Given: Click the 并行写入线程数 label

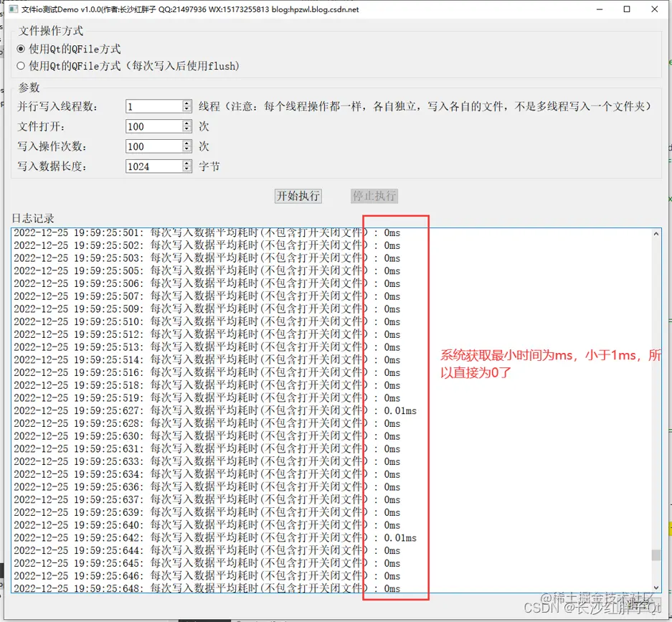Looking at the screenshot, I should click(57, 106).
